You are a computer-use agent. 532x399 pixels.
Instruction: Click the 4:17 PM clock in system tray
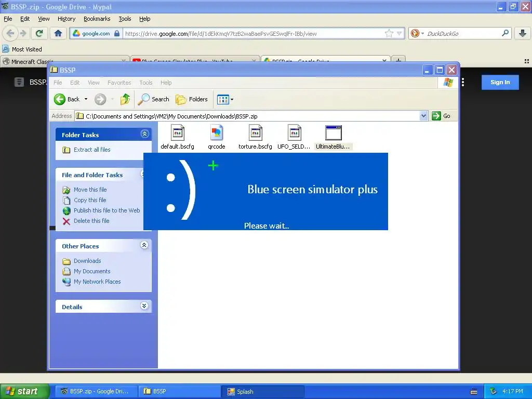513,392
